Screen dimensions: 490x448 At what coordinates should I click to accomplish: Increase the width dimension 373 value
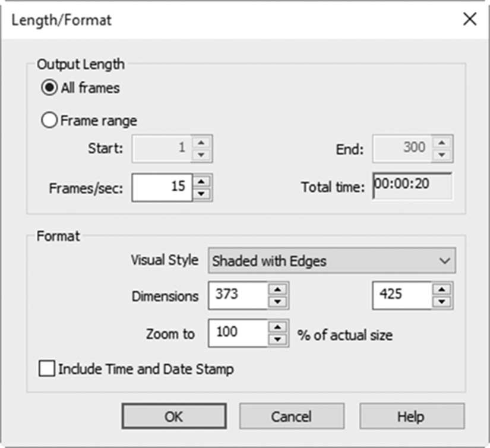point(278,289)
